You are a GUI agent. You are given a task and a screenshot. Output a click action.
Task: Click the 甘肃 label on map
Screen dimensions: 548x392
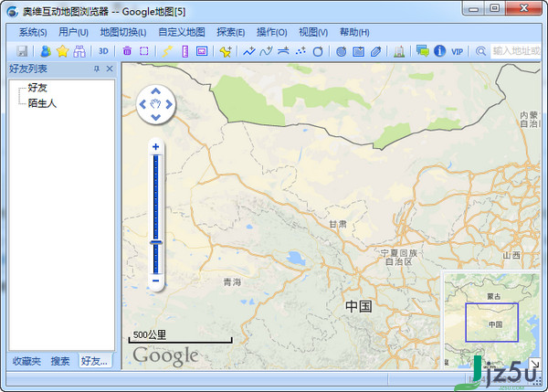coord(338,224)
